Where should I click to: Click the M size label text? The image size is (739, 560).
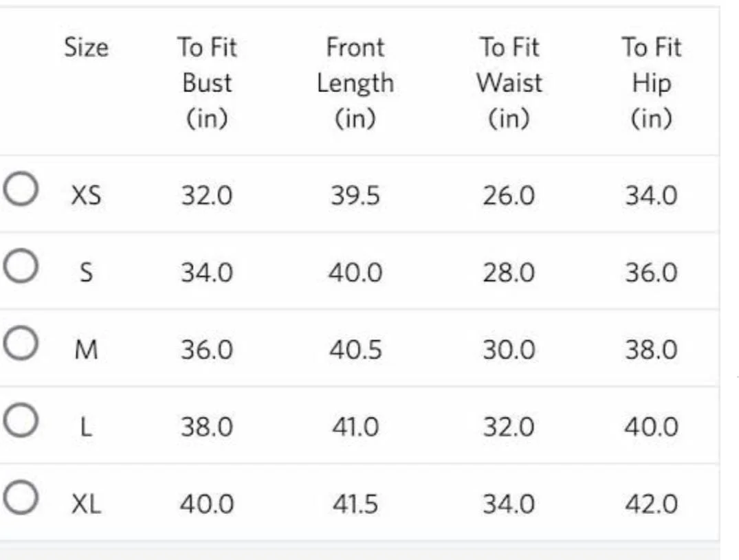pos(86,350)
